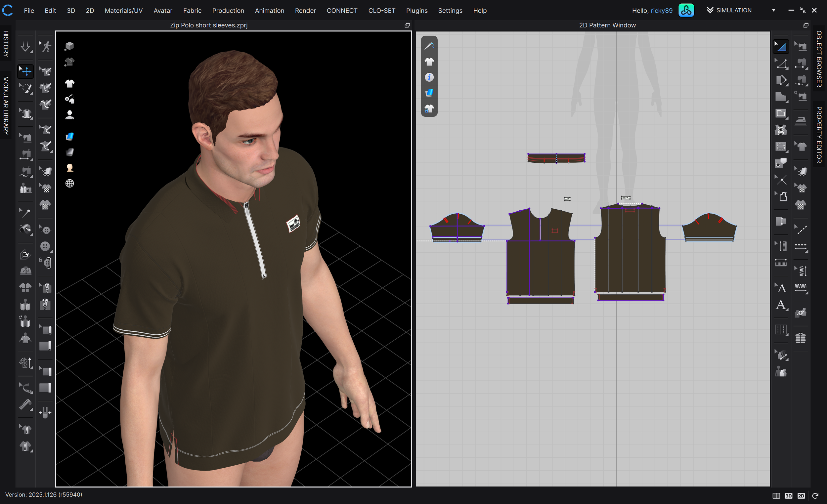Click the CLO-SET Connect cloud icon
Screen dimensions: 827x504
(686, 10)
